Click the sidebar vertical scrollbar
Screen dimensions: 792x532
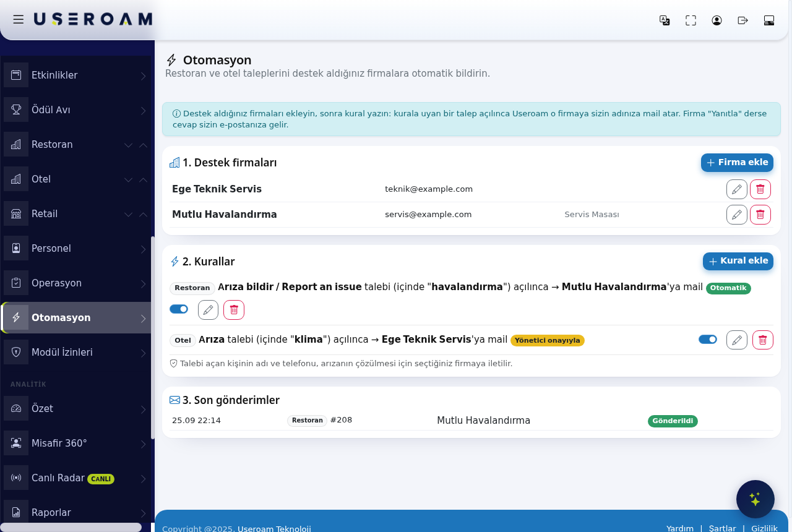[x=153, y=338]
